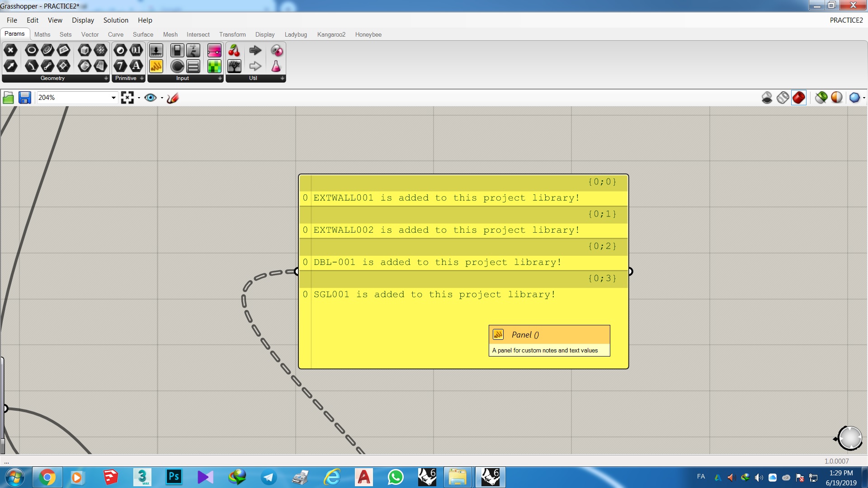The height and width of the screenshot is (488, 868).
Task: Add a Control Knob component
Action: pos(177,66)
